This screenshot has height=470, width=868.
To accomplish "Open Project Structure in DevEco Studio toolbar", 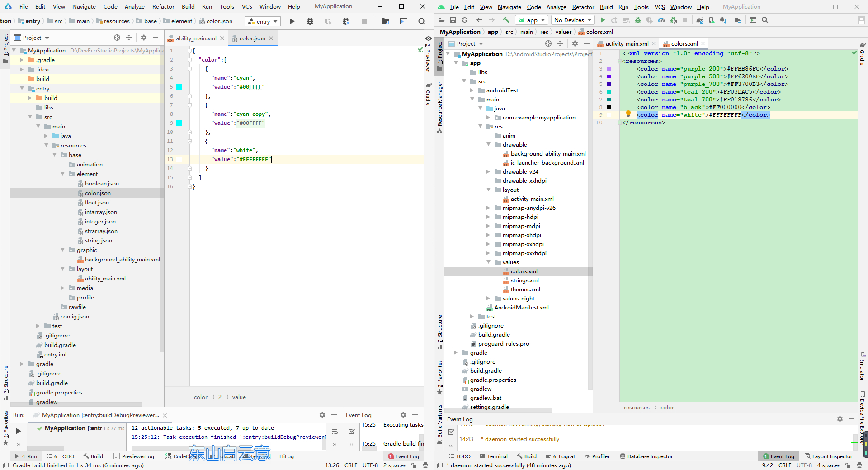I will 386,21.
